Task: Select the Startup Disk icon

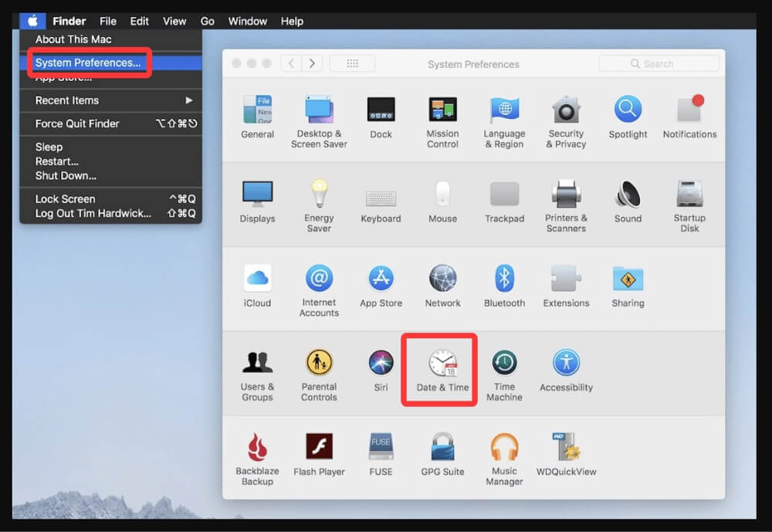Action: pos(689,197)
